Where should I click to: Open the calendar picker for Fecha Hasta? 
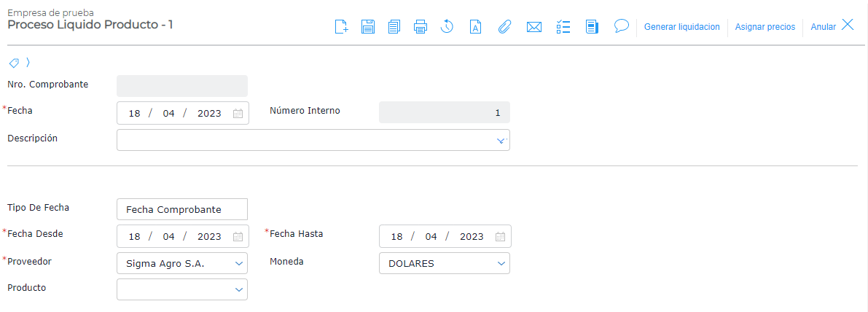click(x=500, y=236)
